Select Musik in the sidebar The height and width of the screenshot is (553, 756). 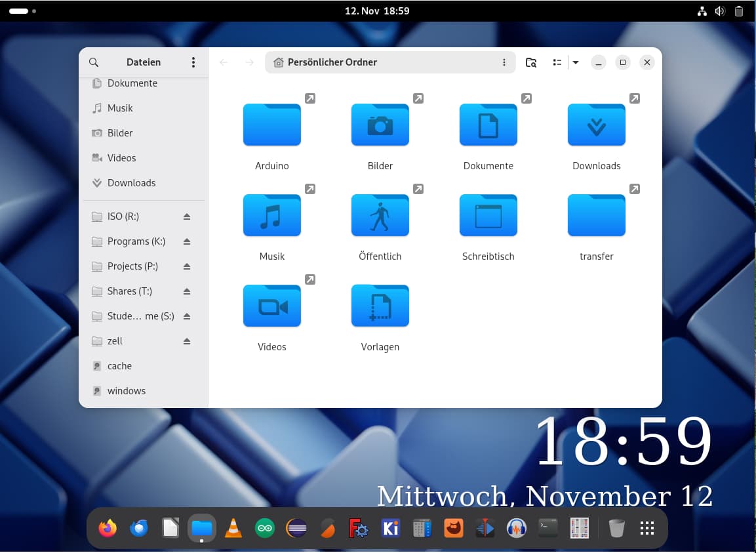point(120,108)
